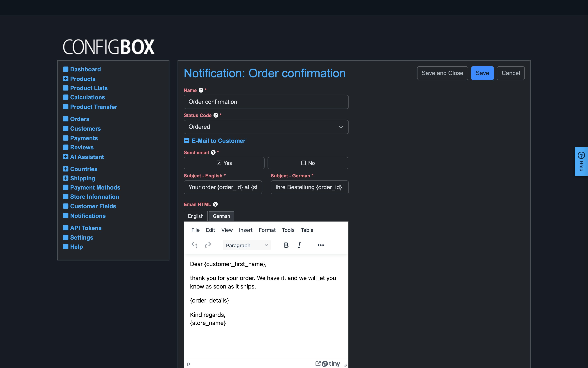Toggle italic formatting in the editor
This screenshot has width=588, height=368.
pyautogui.click(x=299, y=245)
